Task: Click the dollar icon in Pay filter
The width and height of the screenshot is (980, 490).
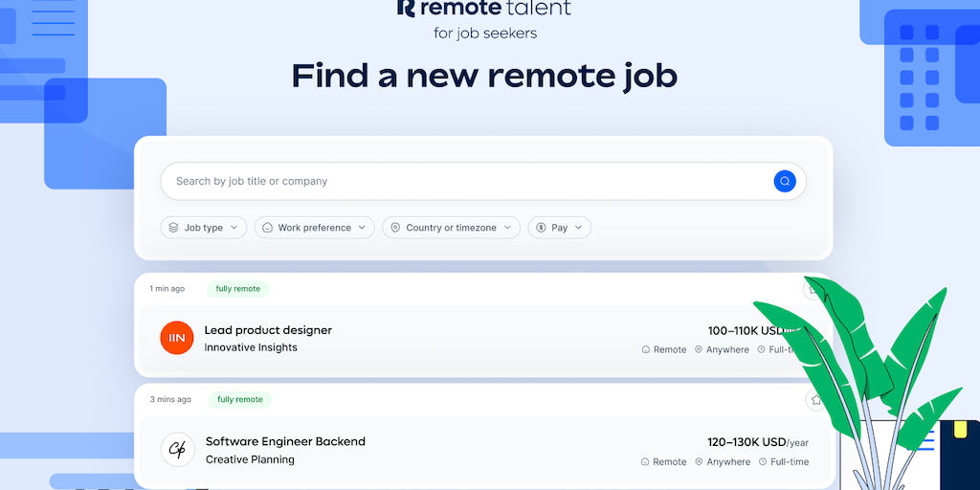Action: (x=541, y=228)
